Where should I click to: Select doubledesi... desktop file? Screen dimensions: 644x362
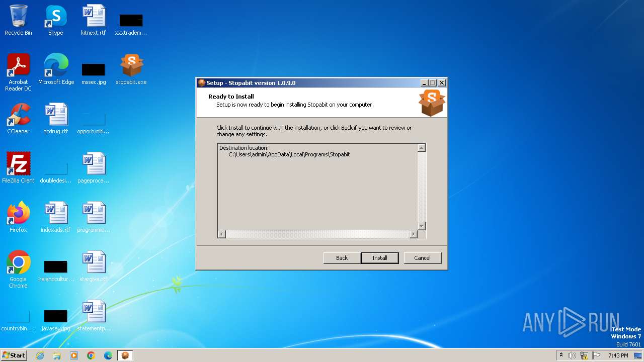56,172
